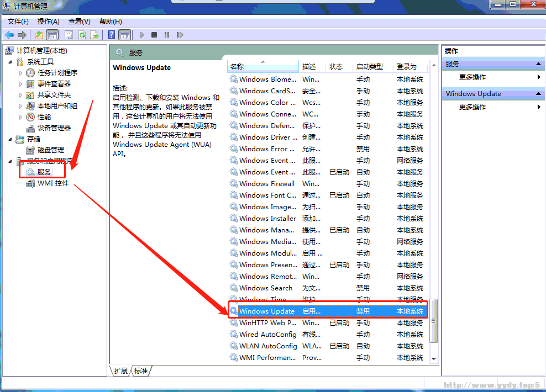Expand the 共享文件夹 tree node
This screenshot has height=392, width=546.
[20, 96]
